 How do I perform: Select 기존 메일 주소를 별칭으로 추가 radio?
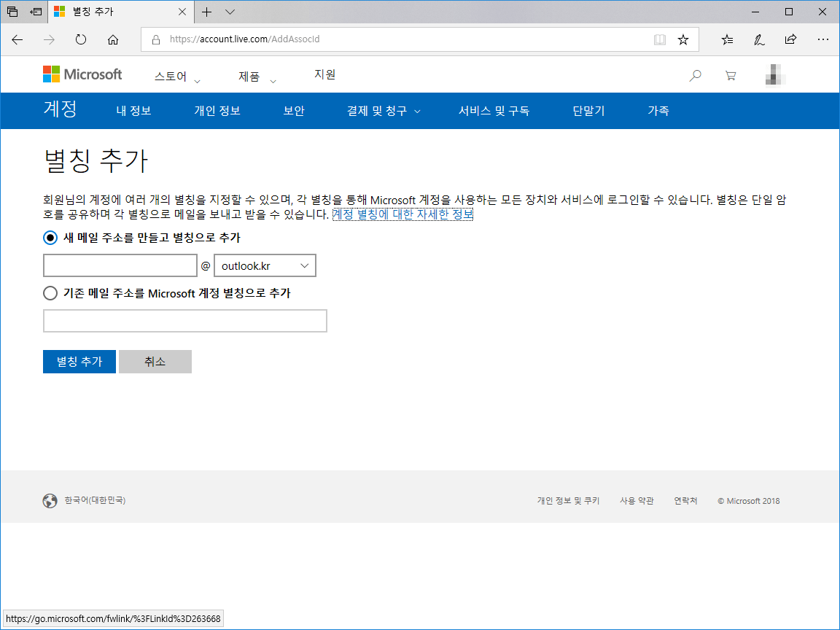pos(50,293)
